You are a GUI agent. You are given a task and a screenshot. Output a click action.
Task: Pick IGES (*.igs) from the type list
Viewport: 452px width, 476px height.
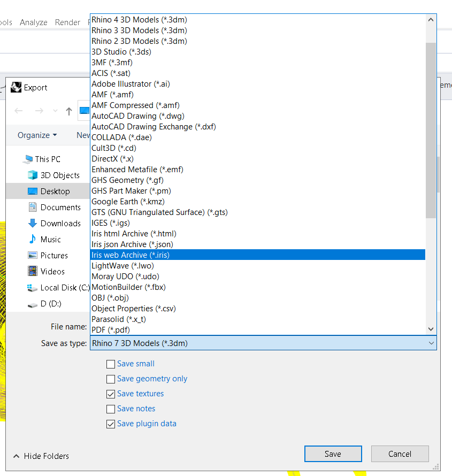pyautogui.click(x=258, y=223)
